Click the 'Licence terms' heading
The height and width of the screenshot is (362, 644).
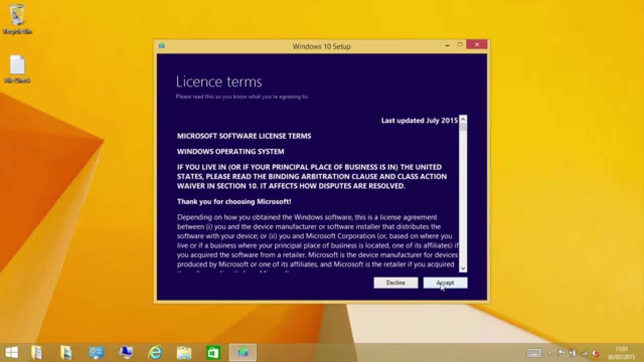pos(219,81)
